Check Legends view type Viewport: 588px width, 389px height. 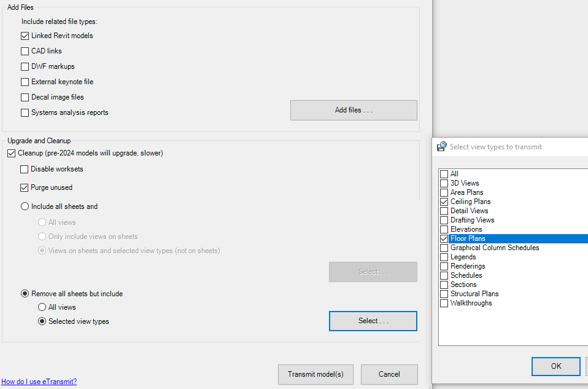click(x=444, y=257)
